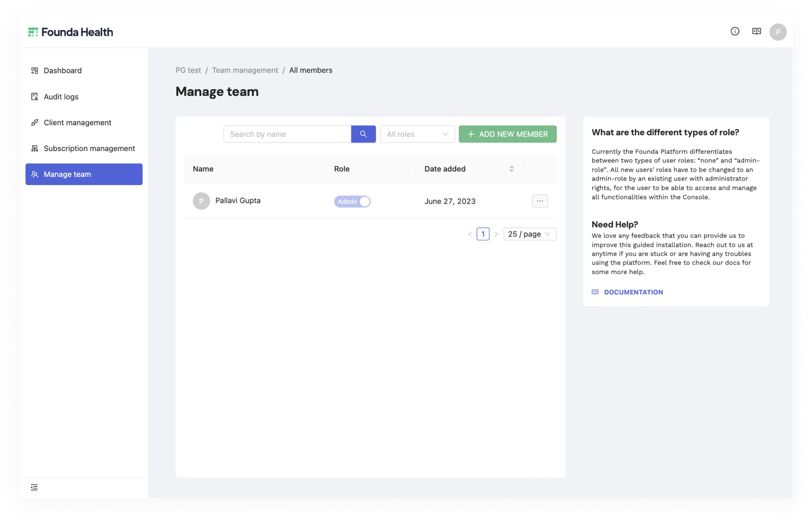Open Subscription management in the sidebar

click(x=84, y=148)
